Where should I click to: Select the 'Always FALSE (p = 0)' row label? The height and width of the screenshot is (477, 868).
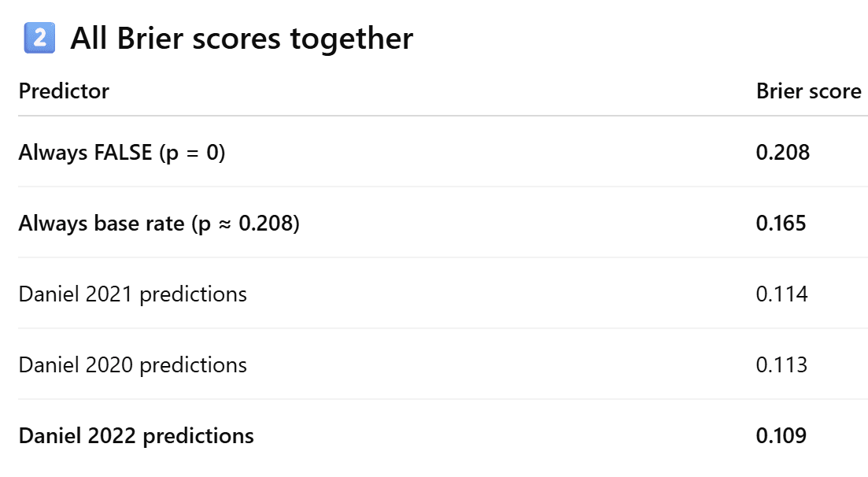(x=122, y=153)
